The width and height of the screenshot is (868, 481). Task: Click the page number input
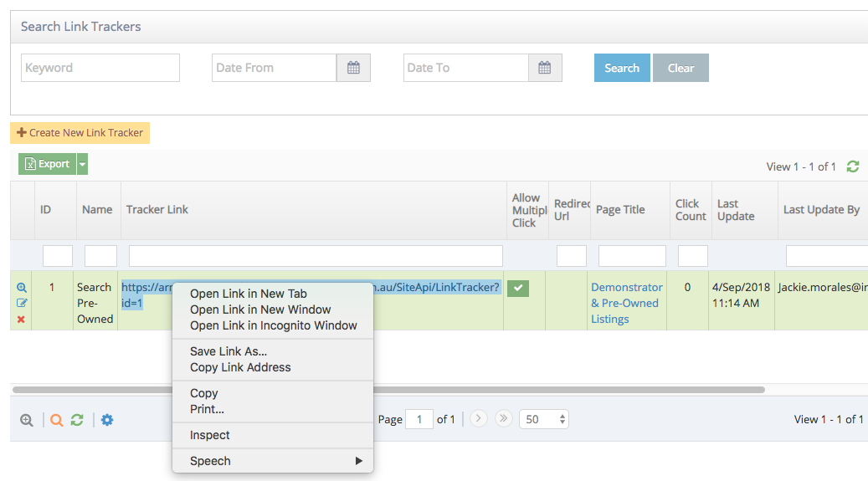419,419
